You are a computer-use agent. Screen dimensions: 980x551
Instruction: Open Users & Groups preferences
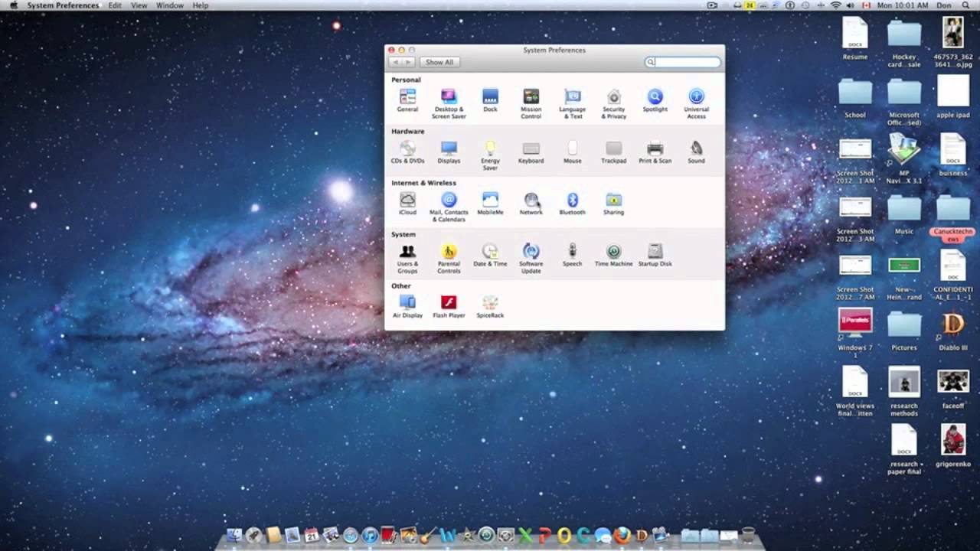[407, 258]
